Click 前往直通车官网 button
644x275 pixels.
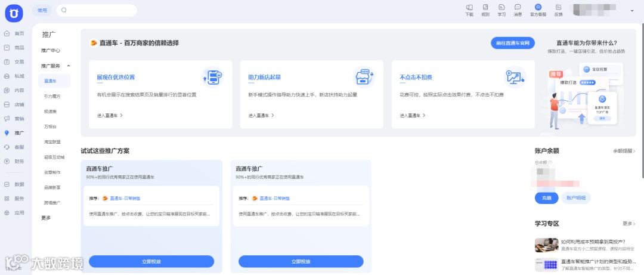[513, 43]
